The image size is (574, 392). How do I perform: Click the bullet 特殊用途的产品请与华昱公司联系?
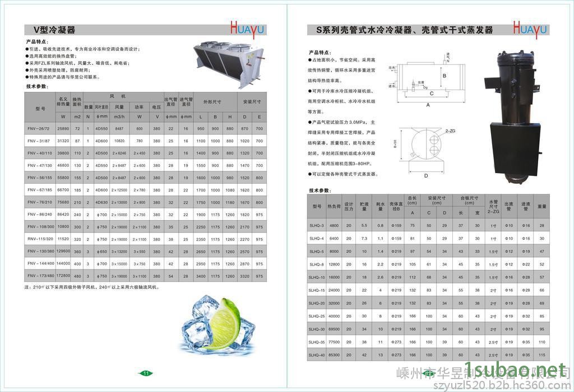(x=63, y=77)
